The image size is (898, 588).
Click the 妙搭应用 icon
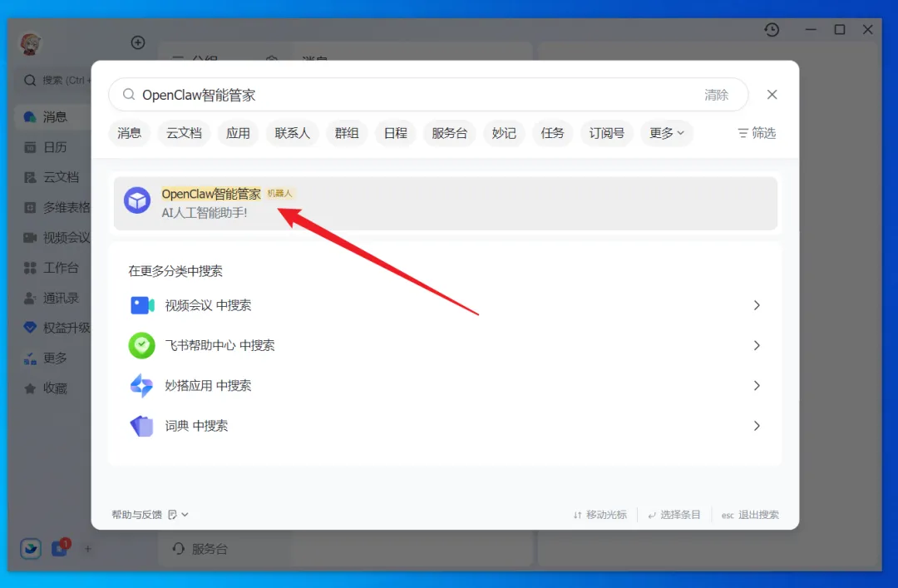[141, 386]
